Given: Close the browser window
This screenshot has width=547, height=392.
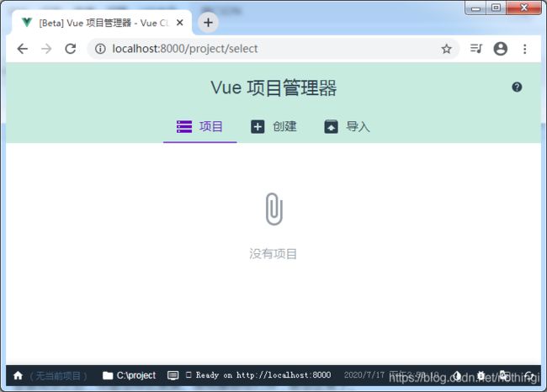Looking at the screenshot, I should pos(524,8).
